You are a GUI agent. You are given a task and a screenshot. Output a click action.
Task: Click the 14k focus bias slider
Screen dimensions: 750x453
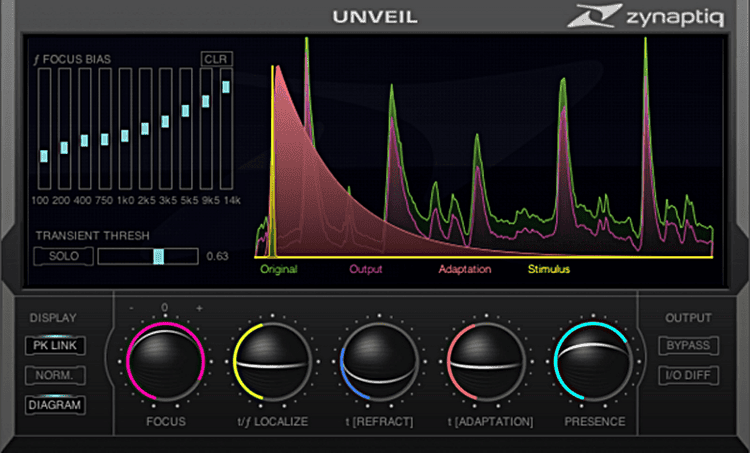[x=226, y=87]
